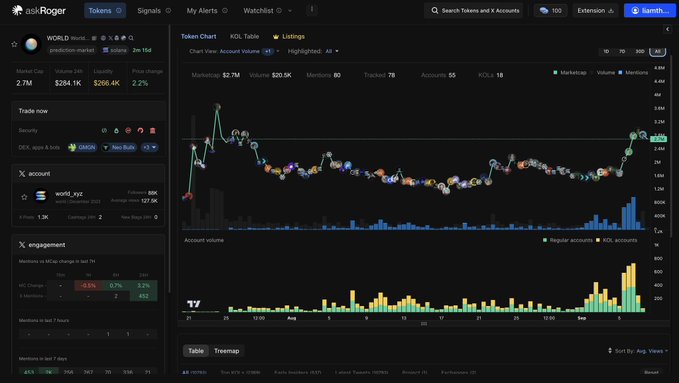Set chart range to 30D

pyautogui.click(x=639, y=52)
